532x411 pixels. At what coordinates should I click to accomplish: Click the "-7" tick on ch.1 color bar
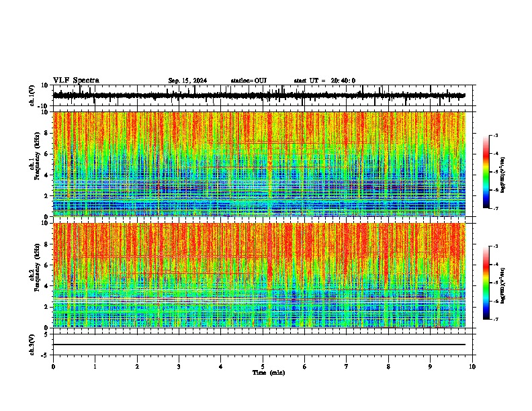[496, 208]
